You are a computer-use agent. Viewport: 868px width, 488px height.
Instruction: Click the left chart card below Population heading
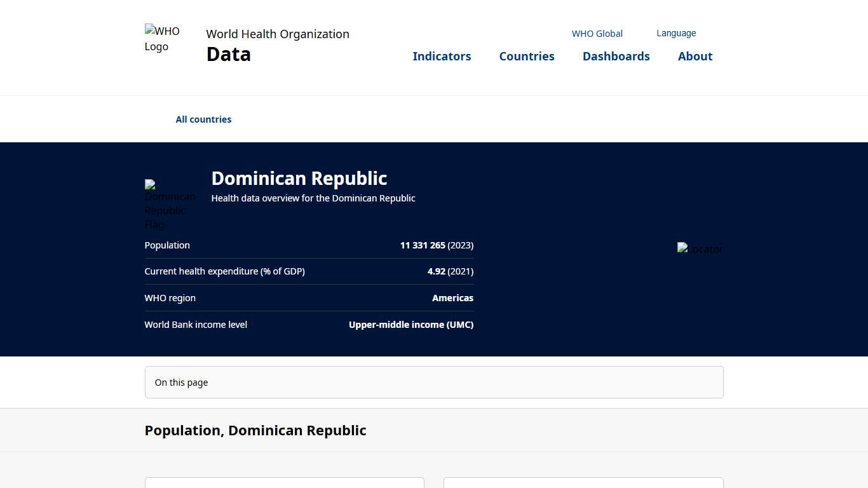pos(284,483)
